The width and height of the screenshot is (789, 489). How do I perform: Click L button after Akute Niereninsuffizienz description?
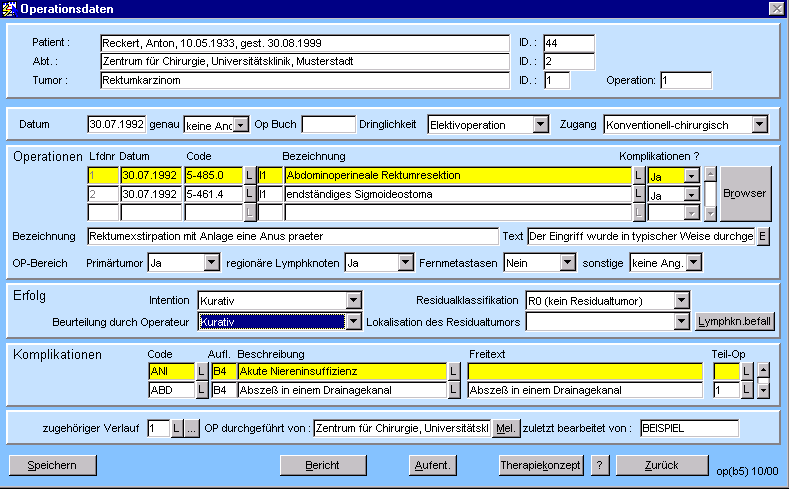tap(453, 371)
